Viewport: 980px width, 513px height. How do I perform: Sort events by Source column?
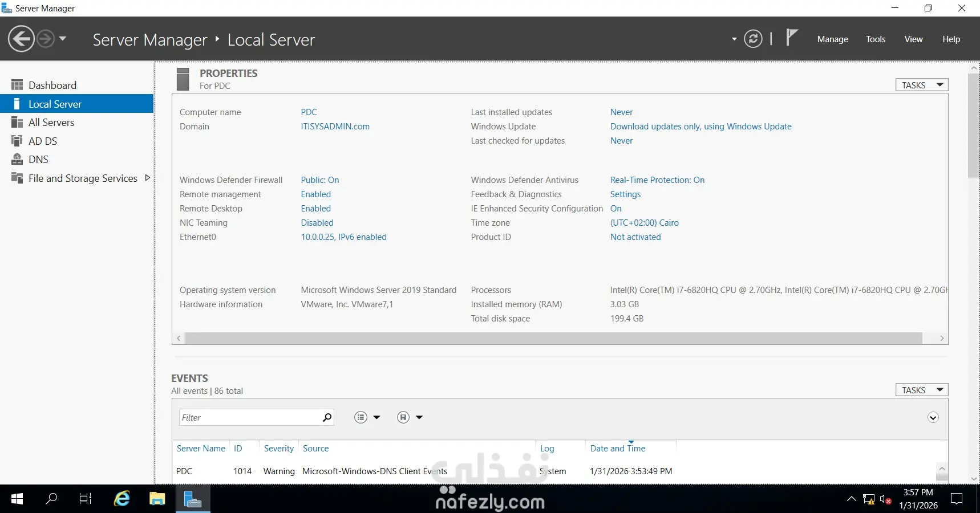[315, 449]
